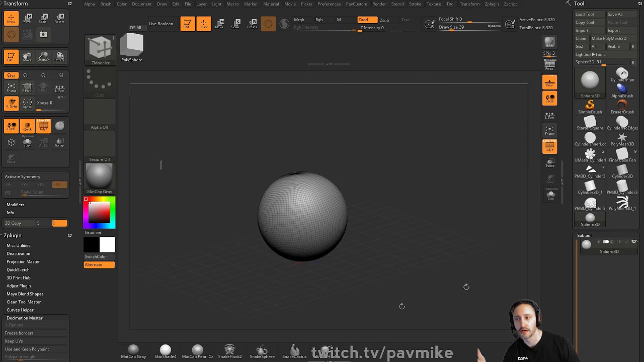644x362 pixels.
Task: Select the Zoom3D navigation icon
Action: 43,57
